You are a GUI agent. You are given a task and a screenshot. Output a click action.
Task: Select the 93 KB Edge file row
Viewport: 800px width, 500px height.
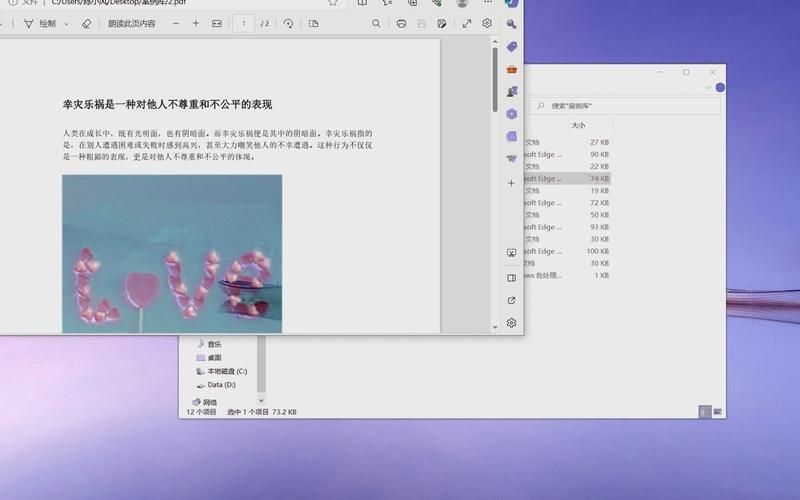(x=567, y=227)
